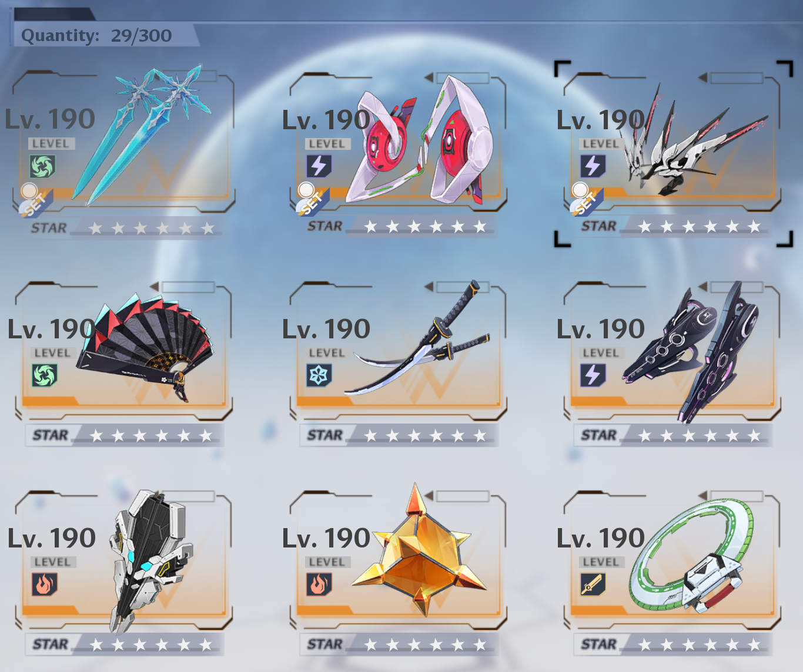
Task: Click the flame element icon on the gold crystal card
Action: point(319,584)
